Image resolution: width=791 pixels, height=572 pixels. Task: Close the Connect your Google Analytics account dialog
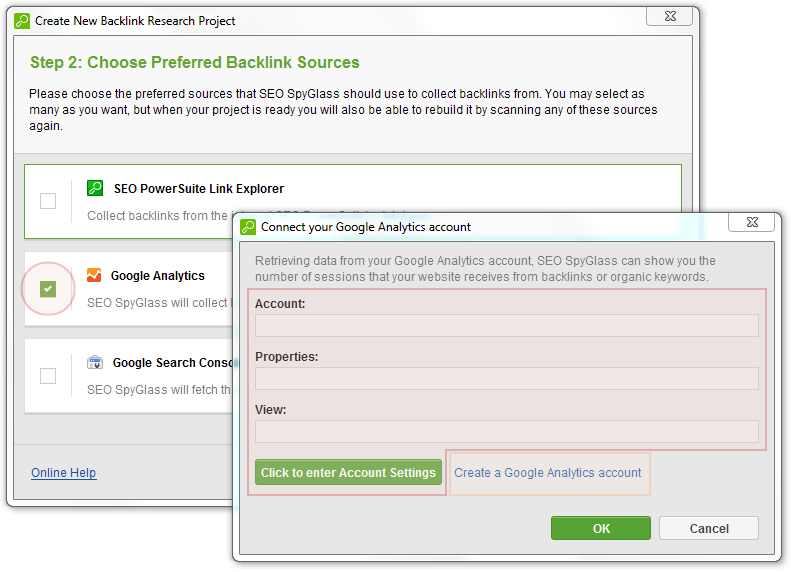point(755,222)
